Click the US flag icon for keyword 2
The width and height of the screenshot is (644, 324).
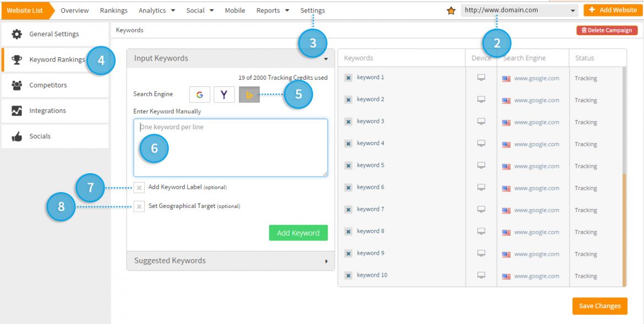tap(506, 101)
